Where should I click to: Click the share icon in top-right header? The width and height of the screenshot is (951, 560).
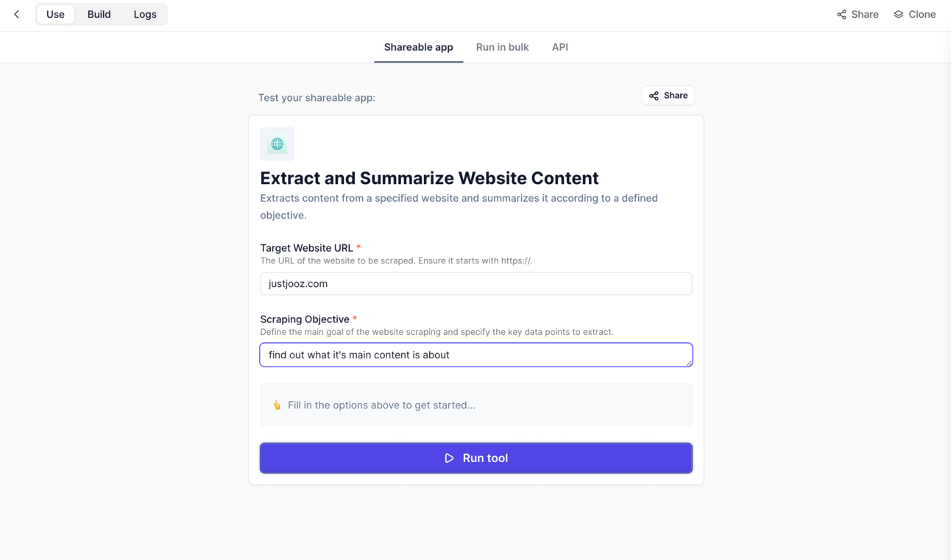[x=841, y=14]
